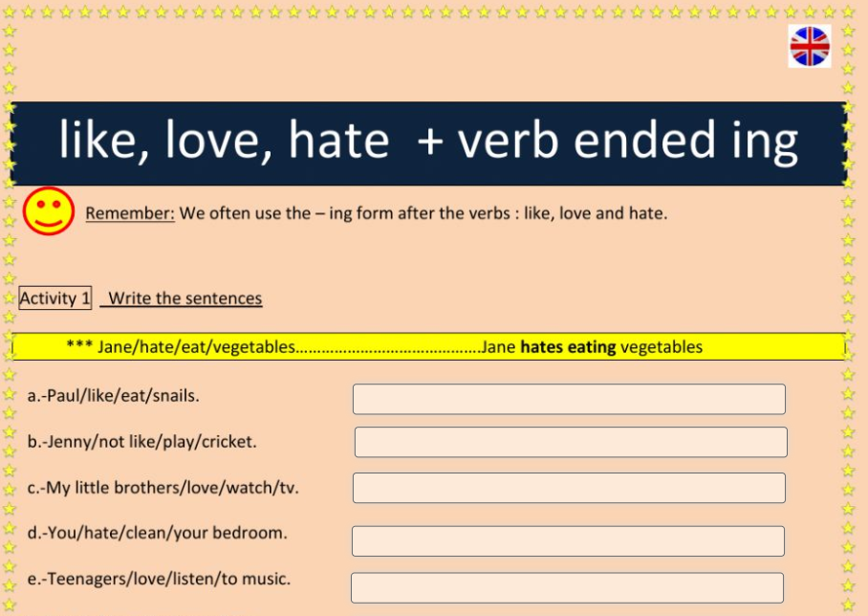This screenshot has width=868, height=616.
Task: Click the UK flag icon
Action: click(810, 46)
